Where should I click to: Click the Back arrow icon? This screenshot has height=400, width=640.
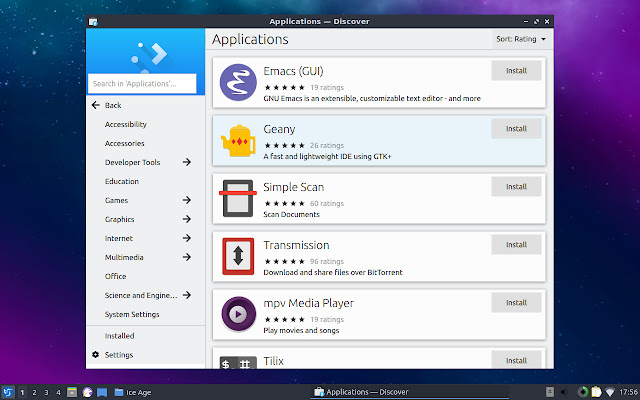[96, 105]
